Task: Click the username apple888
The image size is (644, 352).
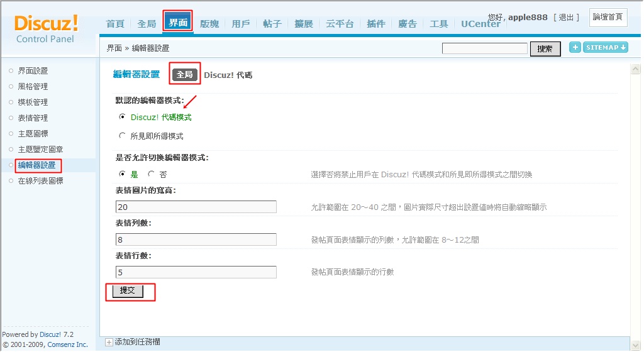Action: [528, 17]
